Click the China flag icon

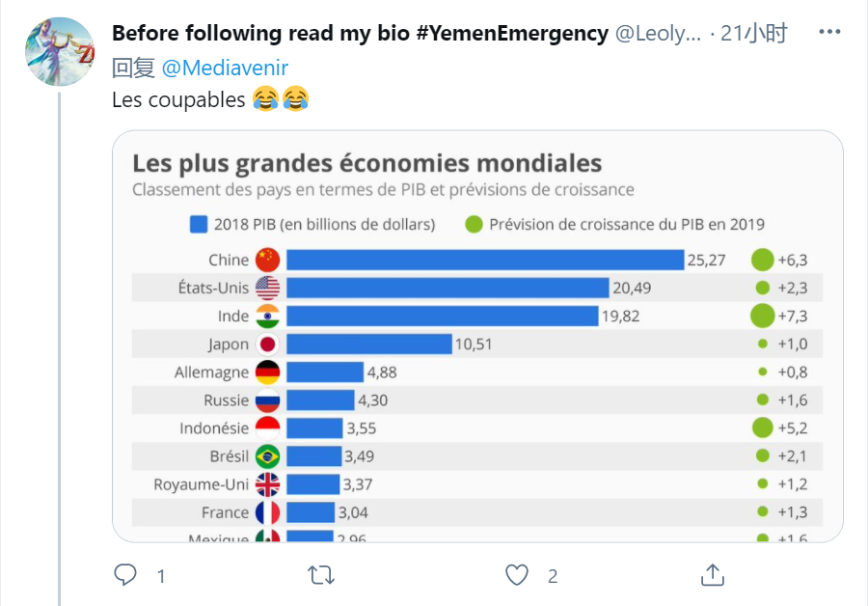click(x=267, y=260)
